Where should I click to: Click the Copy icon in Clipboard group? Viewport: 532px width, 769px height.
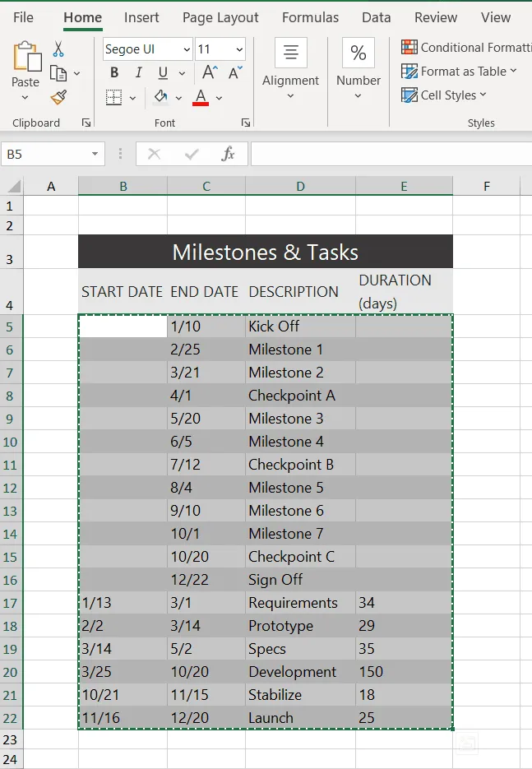[58, 73]
